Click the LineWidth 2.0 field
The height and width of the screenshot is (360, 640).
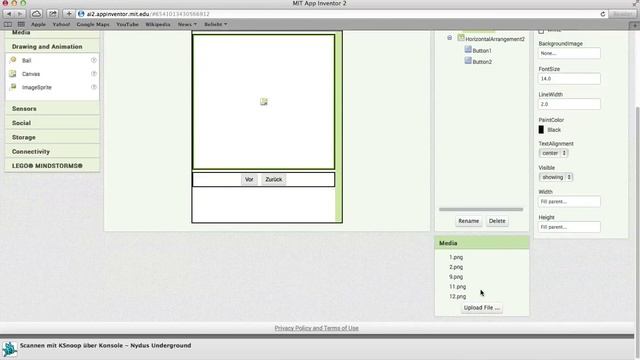coord(569,104)
